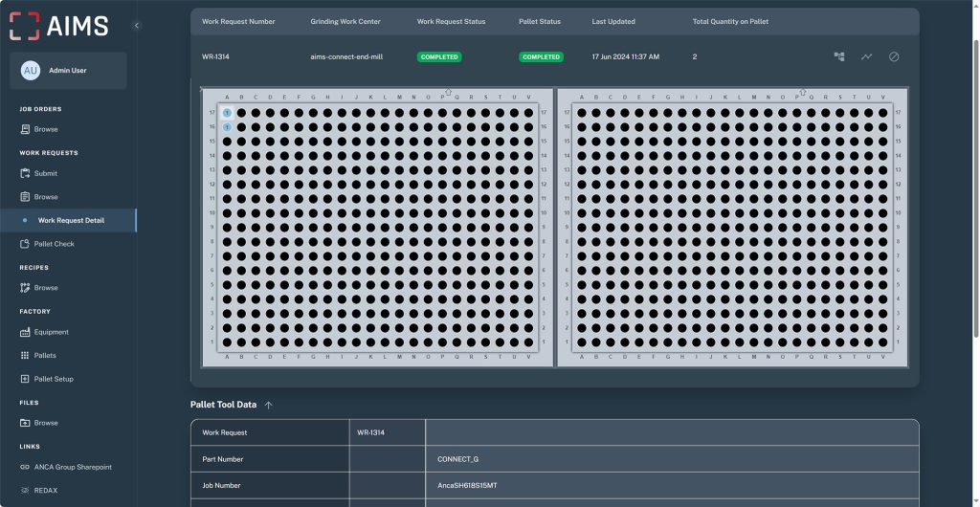Click the AIMS logo
The image size is (980, 507).
coord(59,26)
